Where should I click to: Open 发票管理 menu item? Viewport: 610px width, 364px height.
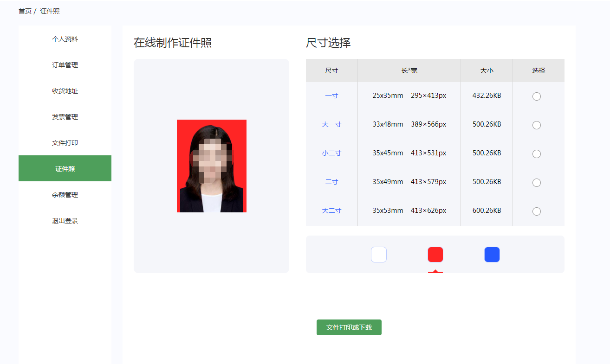[x=65, y=117]
